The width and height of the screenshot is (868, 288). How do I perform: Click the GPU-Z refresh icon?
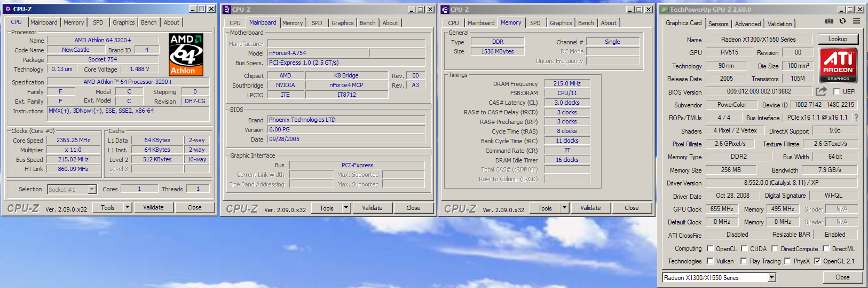[x=842, y=21]
